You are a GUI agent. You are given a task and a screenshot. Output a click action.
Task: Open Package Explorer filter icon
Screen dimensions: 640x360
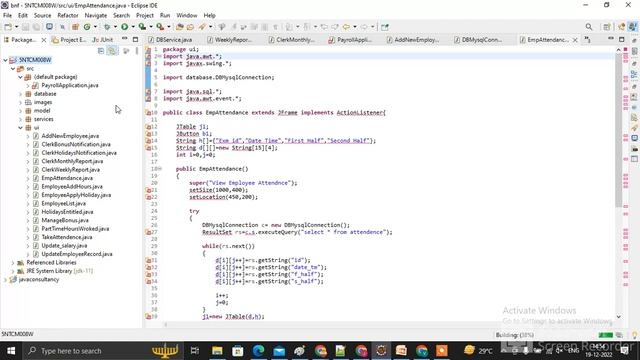pos(126,51)
